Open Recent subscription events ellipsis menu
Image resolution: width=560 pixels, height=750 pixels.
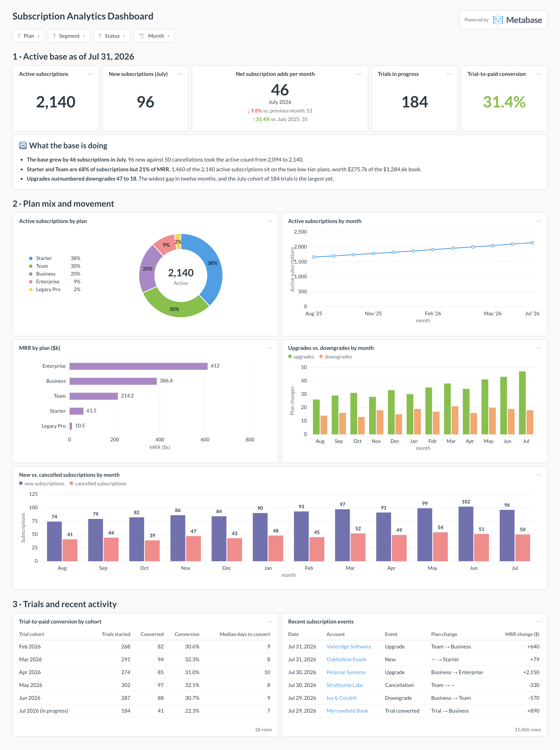[539, 622]
